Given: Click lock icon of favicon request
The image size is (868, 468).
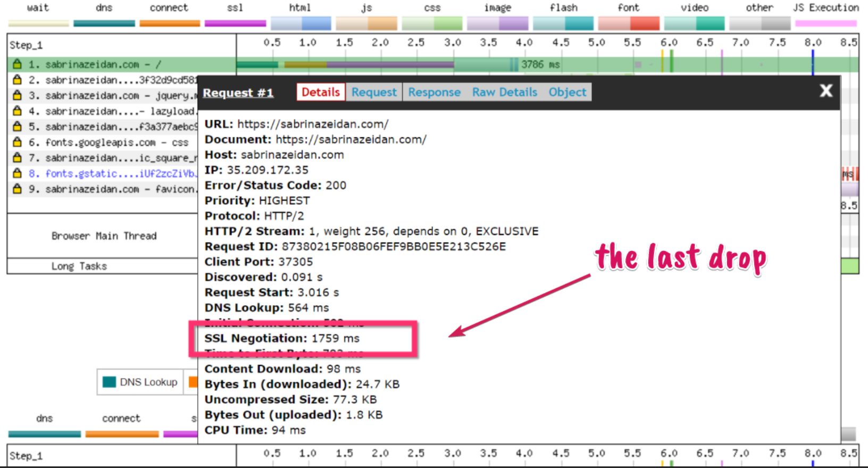Looking at the screenshot, I should pyautogui.click(x=17, y=188).
